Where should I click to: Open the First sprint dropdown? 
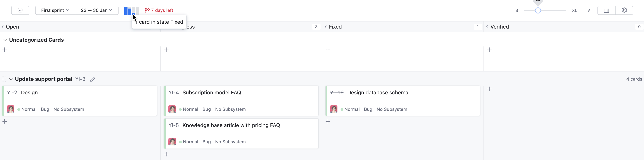click(x=55, y=10)
